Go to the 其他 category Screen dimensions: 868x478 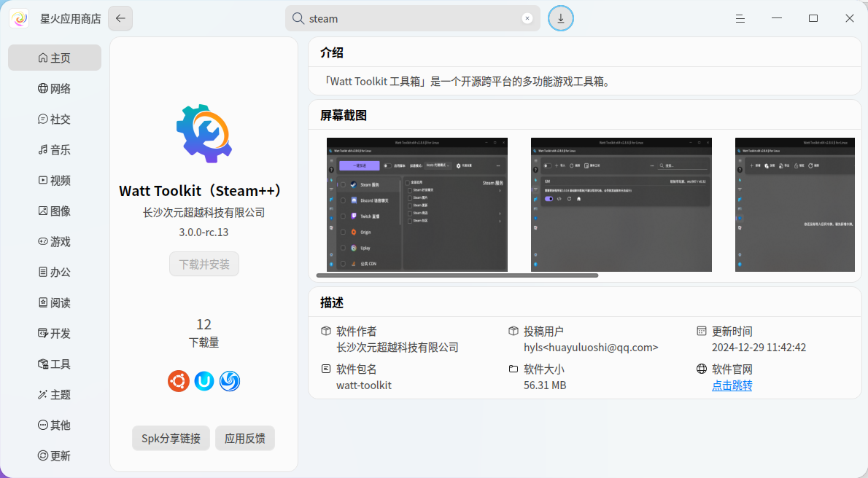pos(54,425)
